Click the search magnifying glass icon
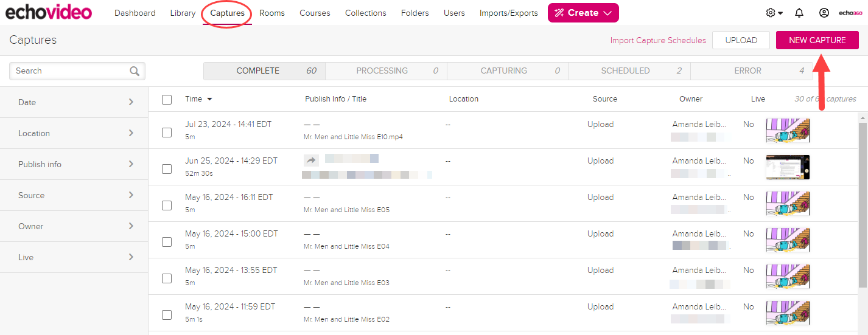 coord(135,71)
